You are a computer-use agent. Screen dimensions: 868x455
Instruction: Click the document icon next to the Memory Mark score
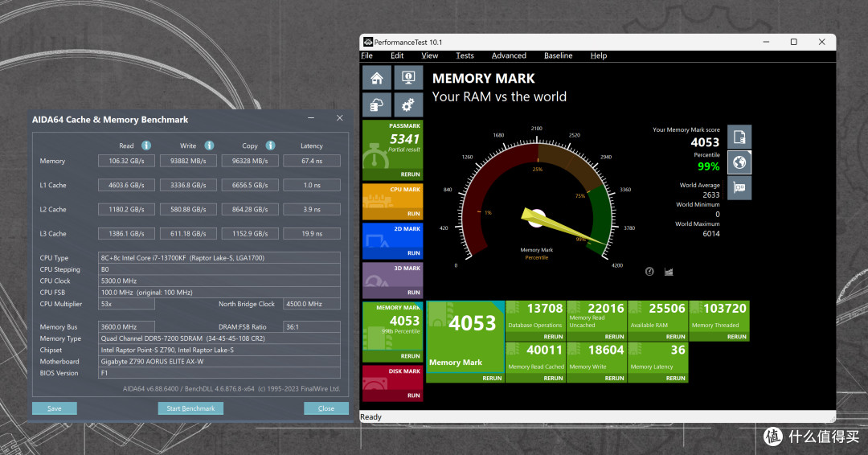coord(739,137)
